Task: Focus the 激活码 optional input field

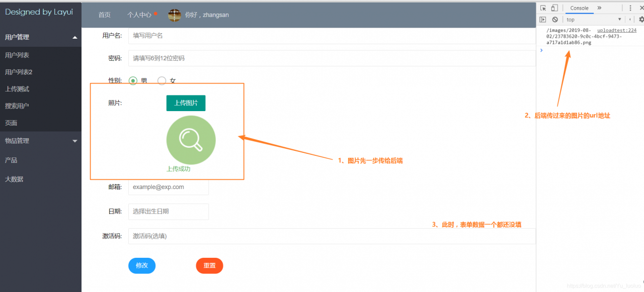Action: click(x=332, y=236)
